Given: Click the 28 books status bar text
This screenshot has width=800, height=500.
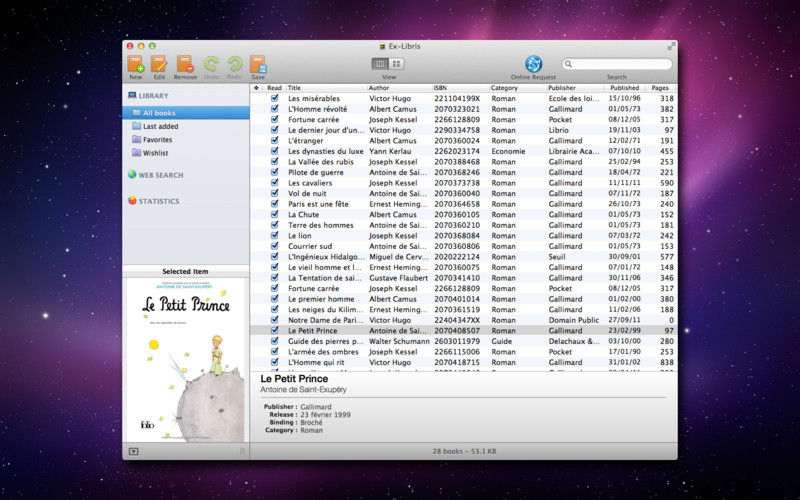Looking at the screenshot, I should [464, 451].
